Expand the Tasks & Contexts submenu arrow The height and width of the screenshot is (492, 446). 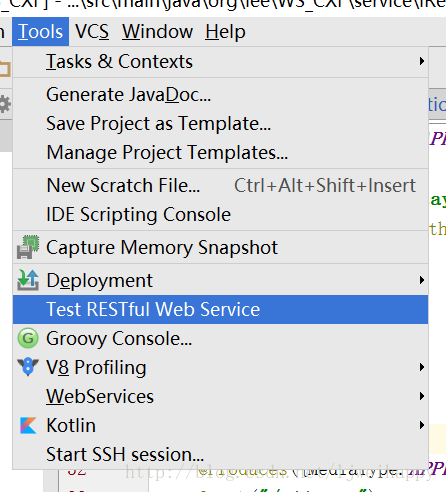click(x=422, y=61)
